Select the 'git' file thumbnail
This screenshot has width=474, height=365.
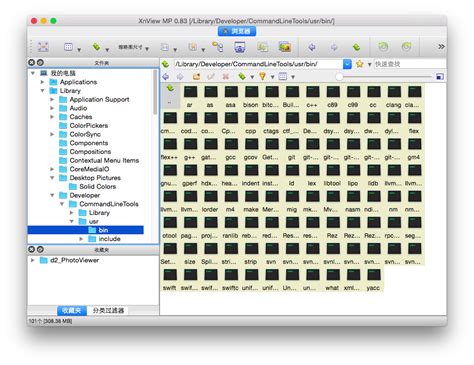click(x=292, y=149)
